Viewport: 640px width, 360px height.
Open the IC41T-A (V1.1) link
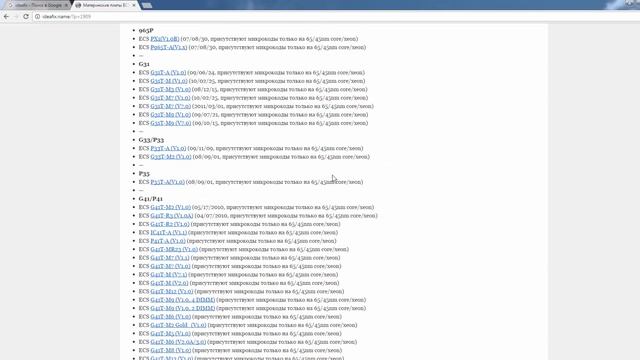point(169,233)
